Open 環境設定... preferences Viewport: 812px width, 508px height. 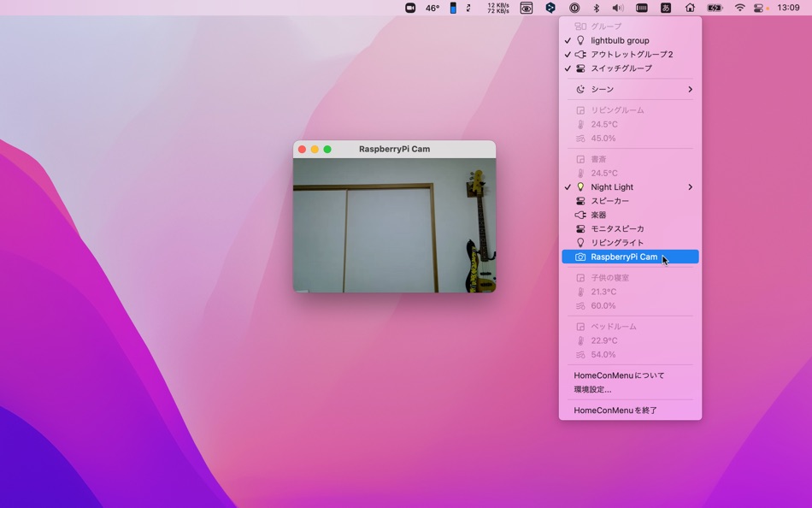tap(630, 389)
